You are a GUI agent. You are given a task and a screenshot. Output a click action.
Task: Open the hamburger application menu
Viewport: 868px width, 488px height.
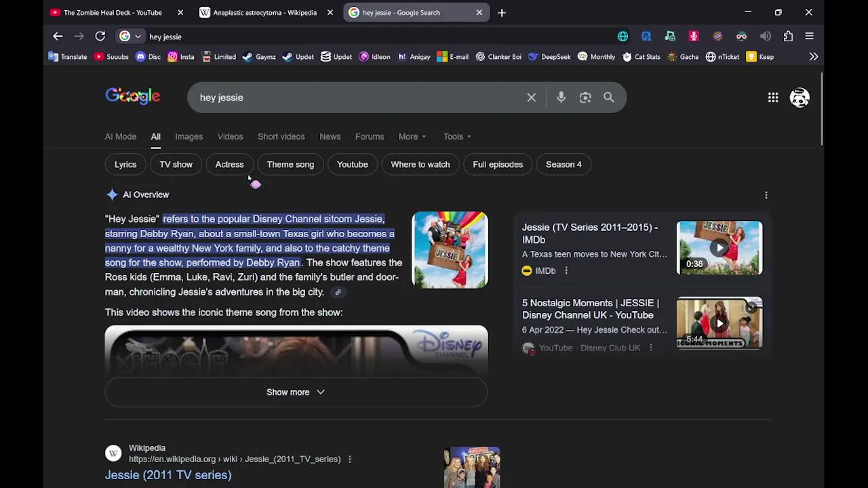[809, 37]
